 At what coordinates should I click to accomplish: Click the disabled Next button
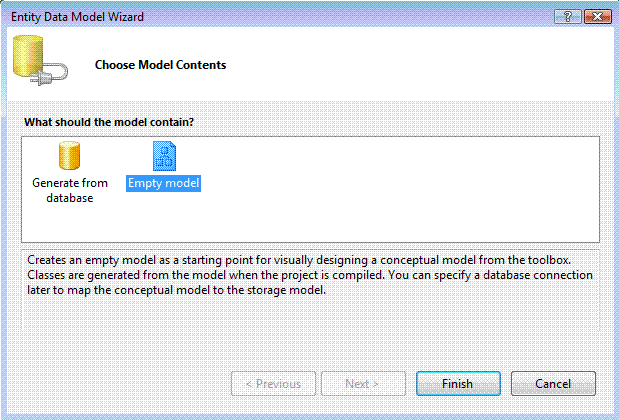click(x=363, y=383)
